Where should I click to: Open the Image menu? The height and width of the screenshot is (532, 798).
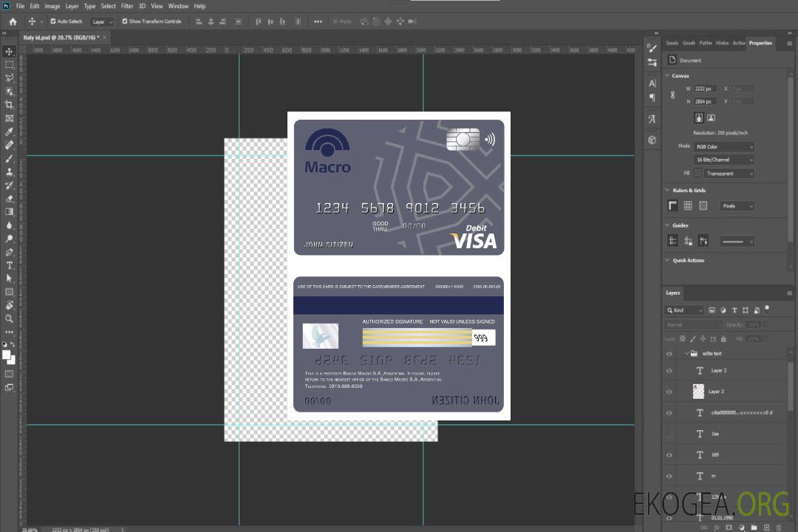pos(52,6)
